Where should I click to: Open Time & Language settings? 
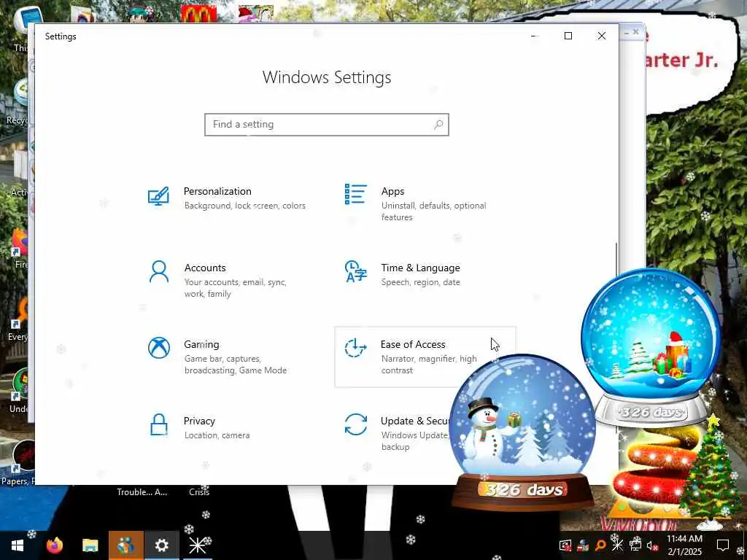420,268
